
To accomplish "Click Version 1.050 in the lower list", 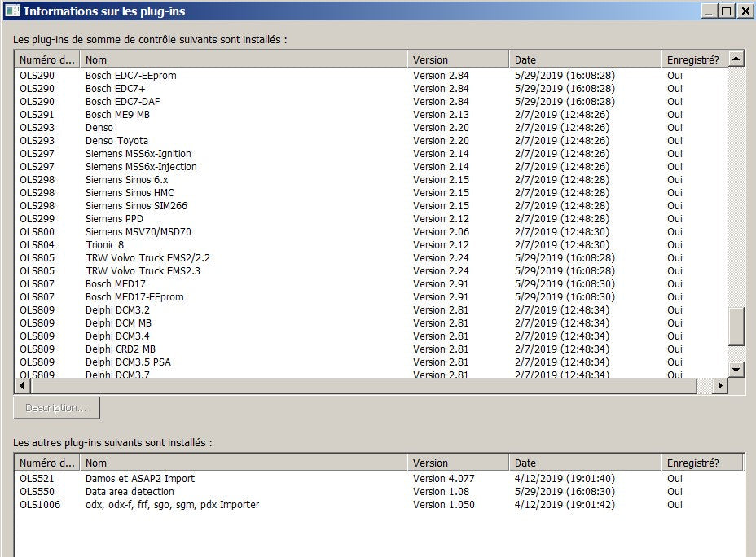I will point(443,505).
